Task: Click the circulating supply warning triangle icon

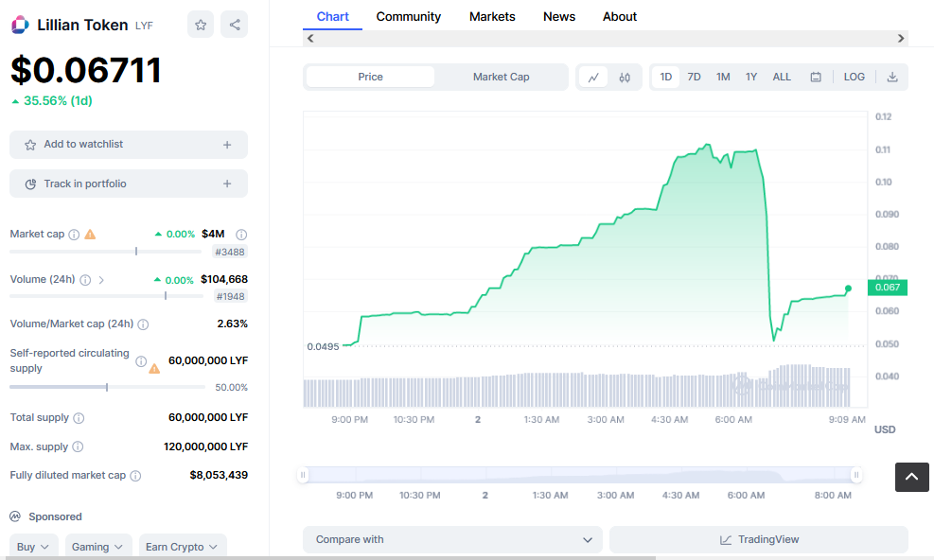Action: pos(154,368)
